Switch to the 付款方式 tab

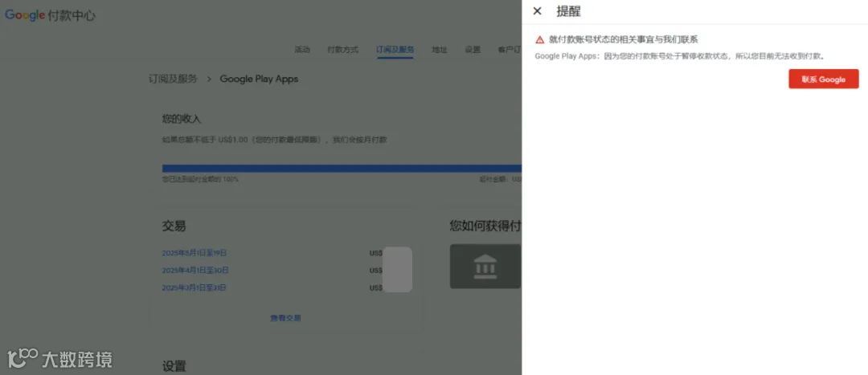342,50
